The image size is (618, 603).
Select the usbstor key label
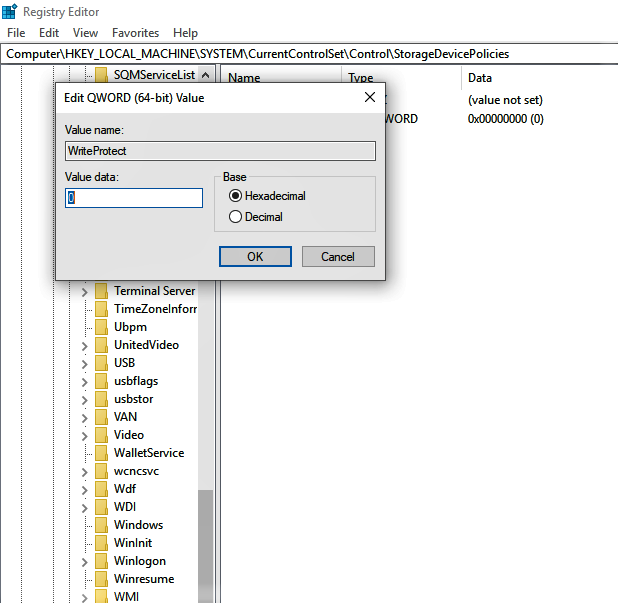coord(134,399)
